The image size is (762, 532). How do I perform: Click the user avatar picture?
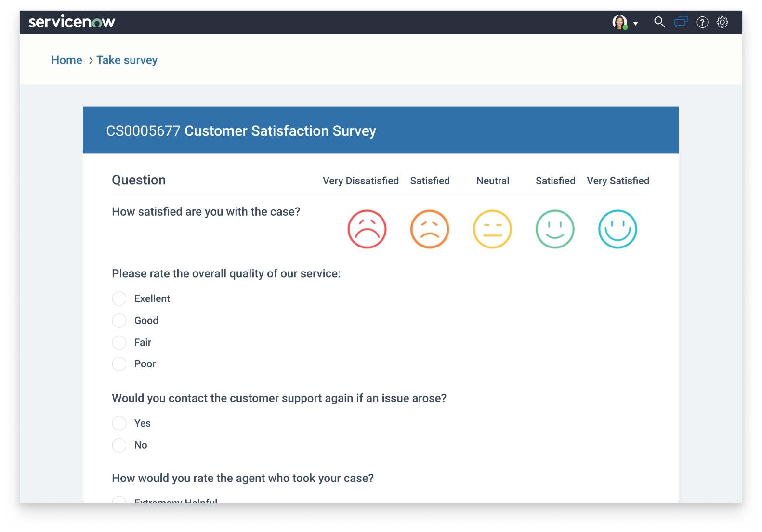(x=619, y=22)
